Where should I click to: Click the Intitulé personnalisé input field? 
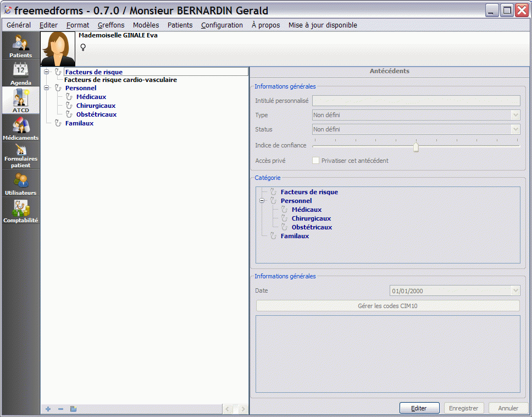416,101
